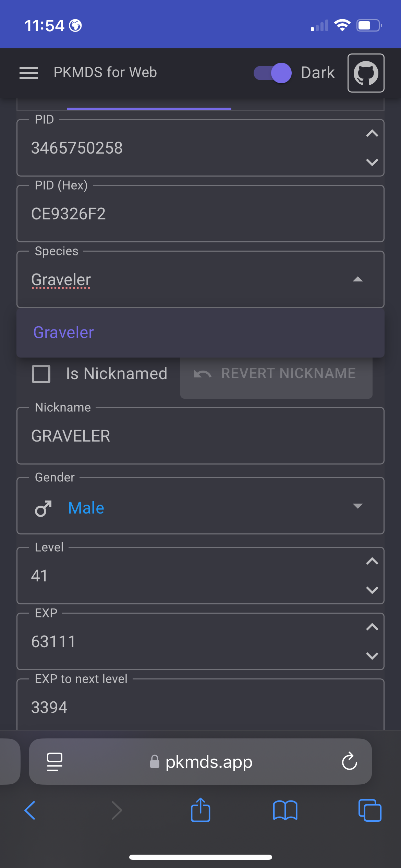Open page settings icon in the address bar

[54, 761]
